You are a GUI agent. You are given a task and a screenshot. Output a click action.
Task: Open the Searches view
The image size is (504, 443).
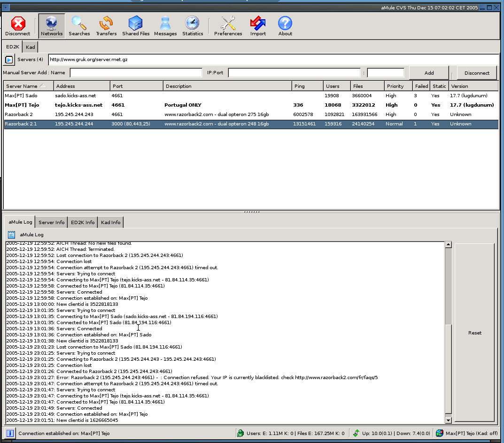79,26
